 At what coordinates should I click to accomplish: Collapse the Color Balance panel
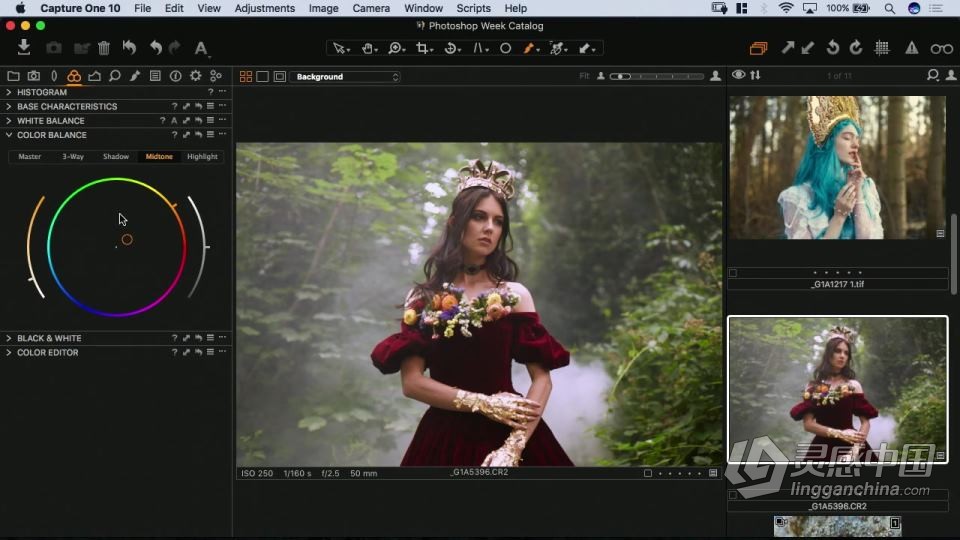click(x=9, y=135)
